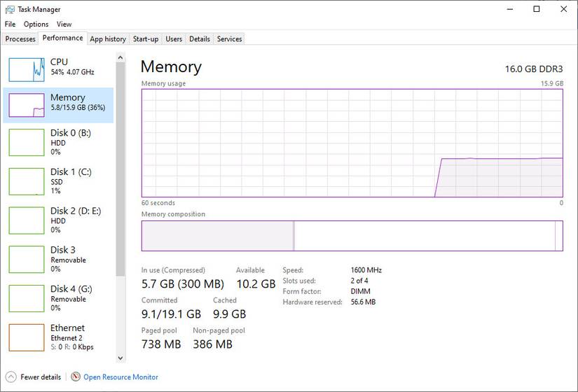Select Disk 4 (G:) graph icon
The image size is (578, 392).
coord(27,298)
